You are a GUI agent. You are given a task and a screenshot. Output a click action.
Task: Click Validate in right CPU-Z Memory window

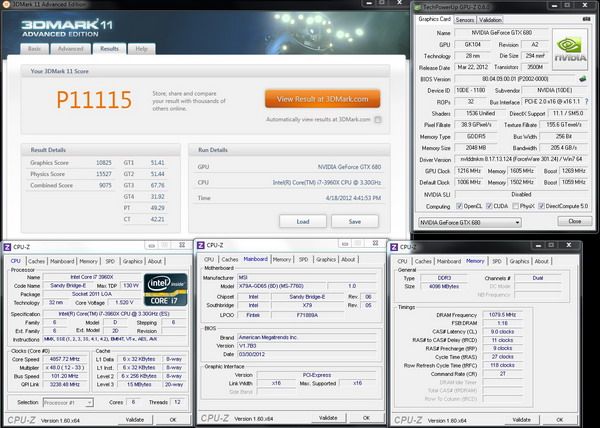coord(522,420)
